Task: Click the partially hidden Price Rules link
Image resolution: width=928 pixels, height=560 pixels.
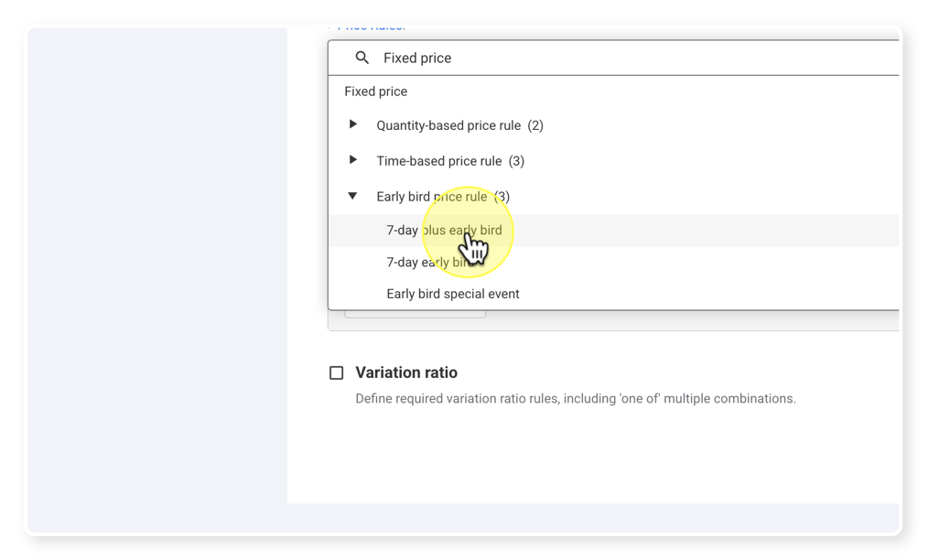Action: 371,27
